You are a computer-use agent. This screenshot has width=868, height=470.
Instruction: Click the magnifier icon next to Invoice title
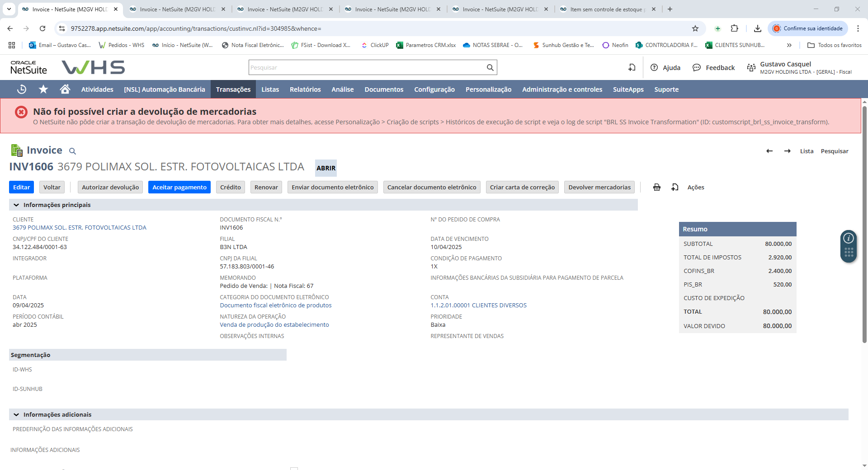72,151
